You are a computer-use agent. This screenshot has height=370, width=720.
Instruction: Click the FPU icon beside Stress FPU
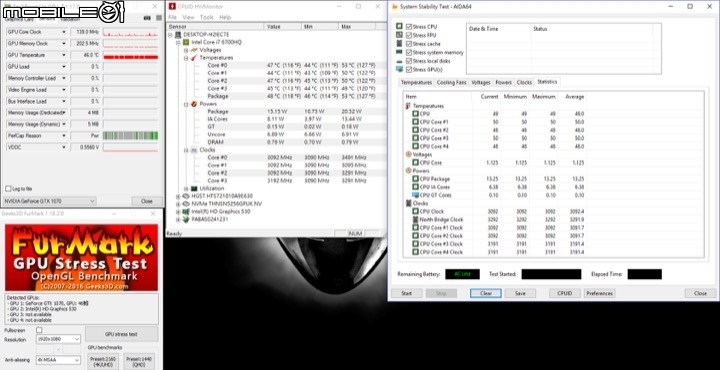point(399,35)
